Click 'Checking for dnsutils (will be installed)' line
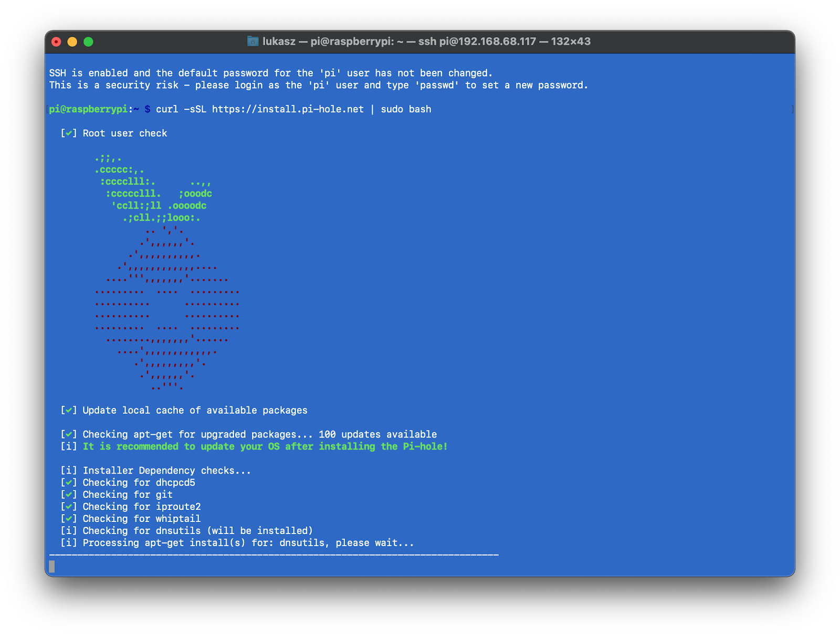The image size is (840, 636). (x=186, y=531)
